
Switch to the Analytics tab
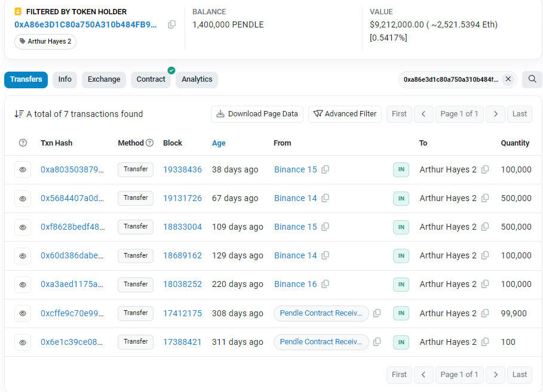point(197,79)
